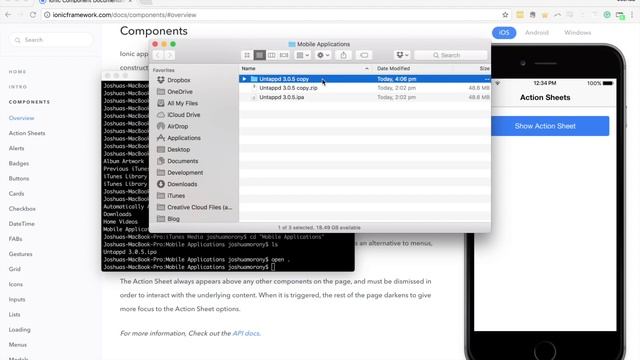Image resolution: width=640 pixels, height=360 pixels.
Task: Open the Dropbox toolbar dropdown in Finder
Action: click(x=402, y=55)
